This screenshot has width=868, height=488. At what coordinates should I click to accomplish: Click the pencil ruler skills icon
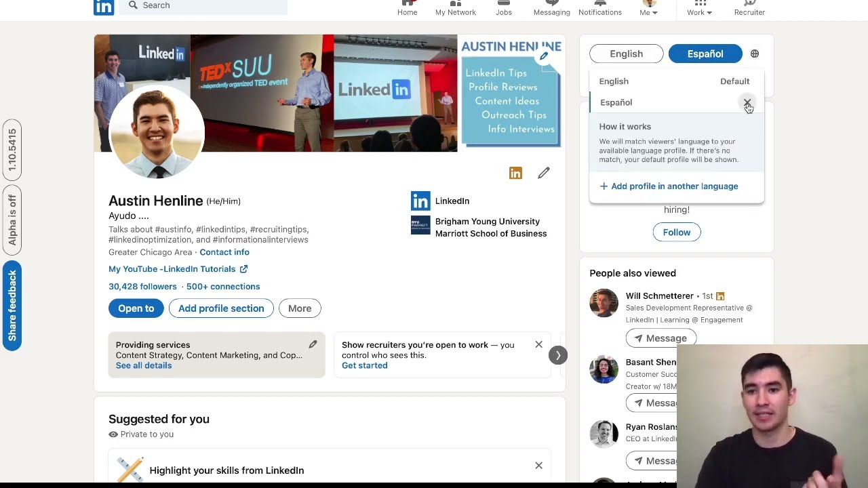(130, 470)
